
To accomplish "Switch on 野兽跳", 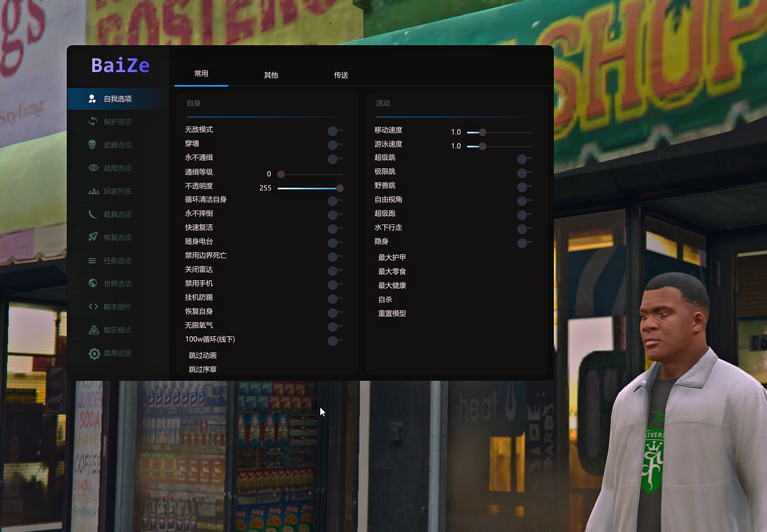I will coord(524,187).
